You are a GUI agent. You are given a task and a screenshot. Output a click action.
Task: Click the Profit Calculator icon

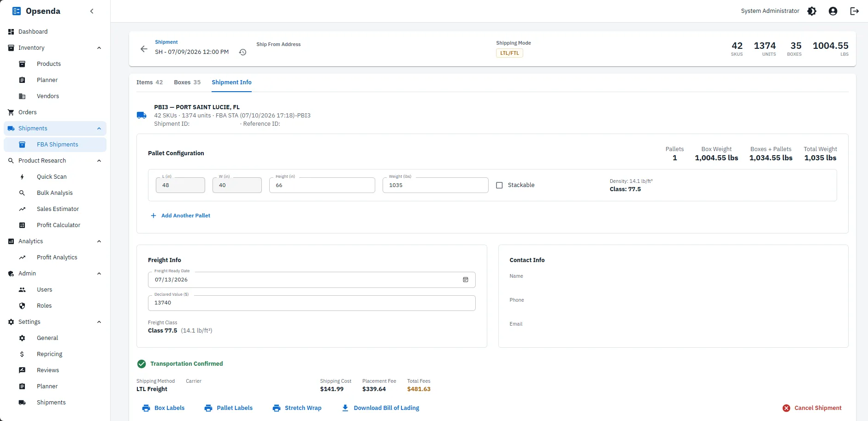pyautogui.click(x=22, y=225)
